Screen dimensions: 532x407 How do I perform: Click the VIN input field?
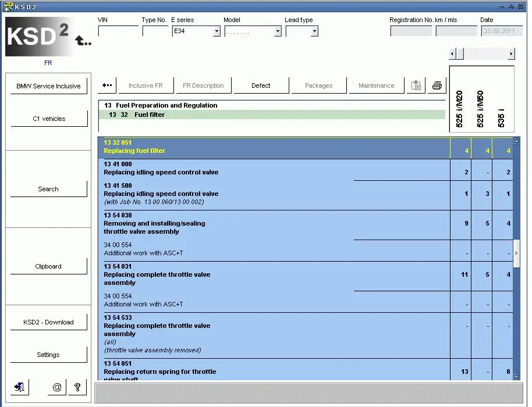118,31
